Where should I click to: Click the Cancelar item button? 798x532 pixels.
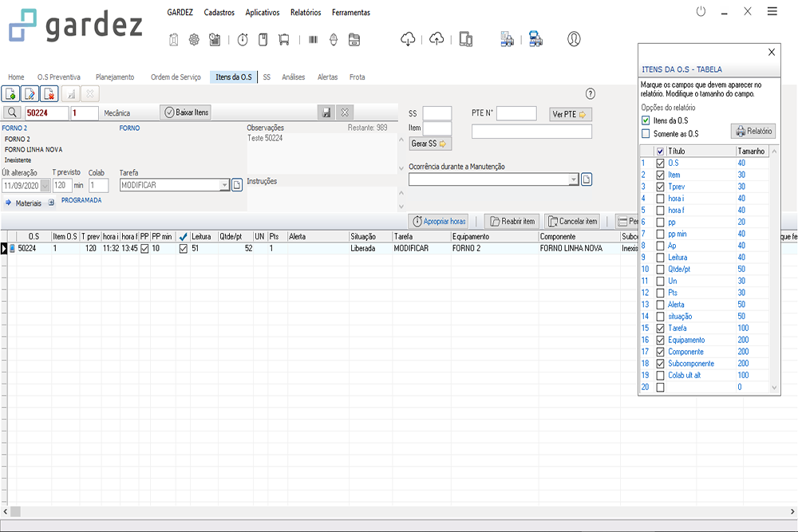[x=572, y=221]
